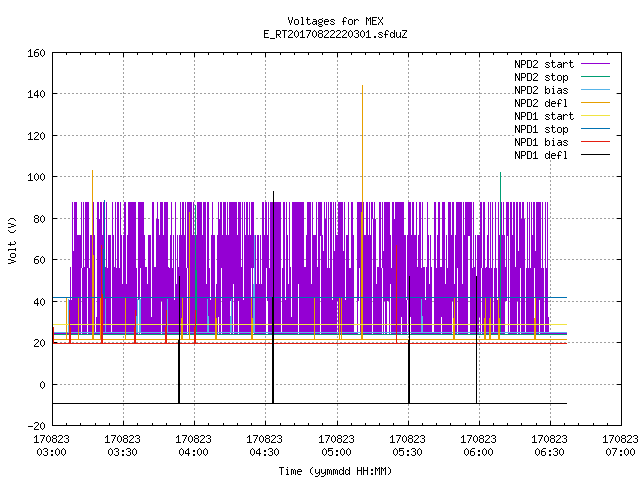Click the green spike peak after 06:00

[500, 173]
